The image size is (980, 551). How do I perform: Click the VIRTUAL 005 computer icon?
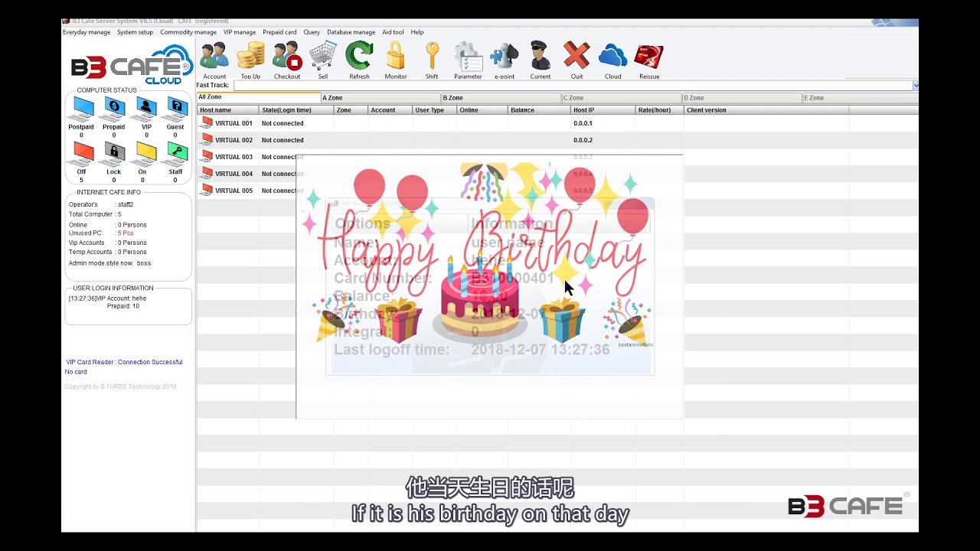click(207, 190)
